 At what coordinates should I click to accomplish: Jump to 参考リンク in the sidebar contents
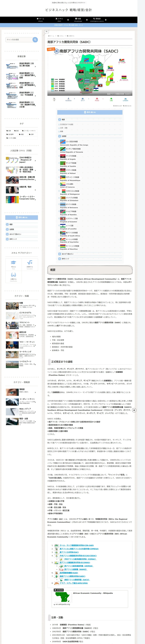(22, 239)
